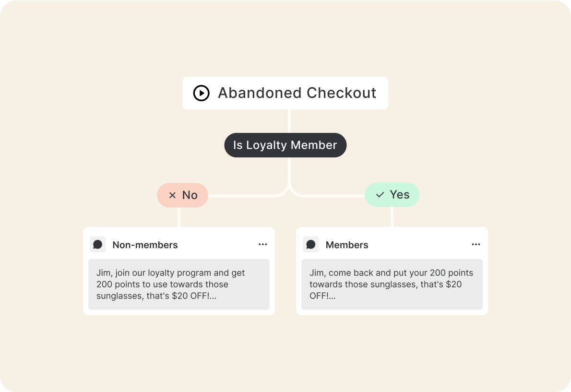
Task: Edit the Non-members loyalty program message
Action: click(x=179, y=284)
